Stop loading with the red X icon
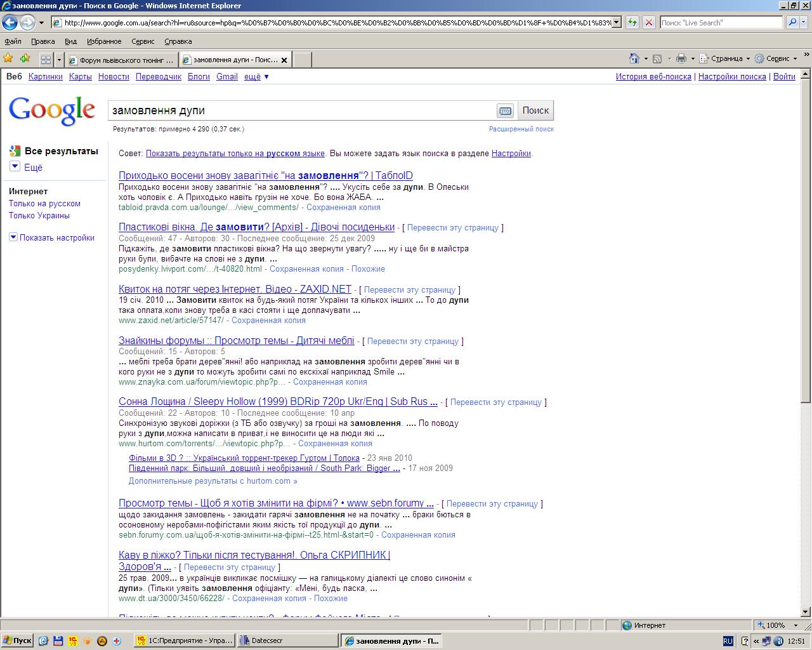The width and height of the screenshot is (812, 650). click(x=648, y=22)
